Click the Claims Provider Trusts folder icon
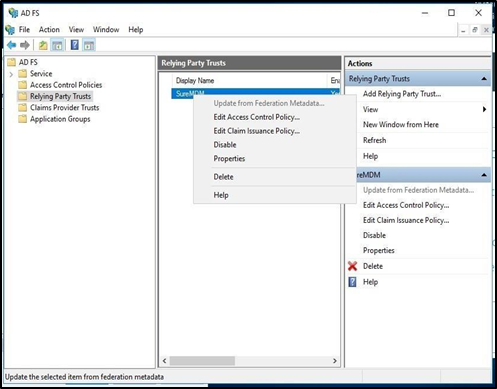Screen dimensions: 497x389 (23, 107)
